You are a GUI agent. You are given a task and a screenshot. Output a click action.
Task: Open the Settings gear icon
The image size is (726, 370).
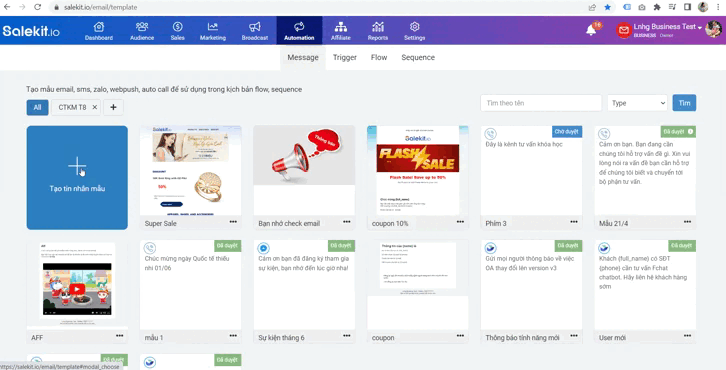pyautogui.click(x=414, y=27)
